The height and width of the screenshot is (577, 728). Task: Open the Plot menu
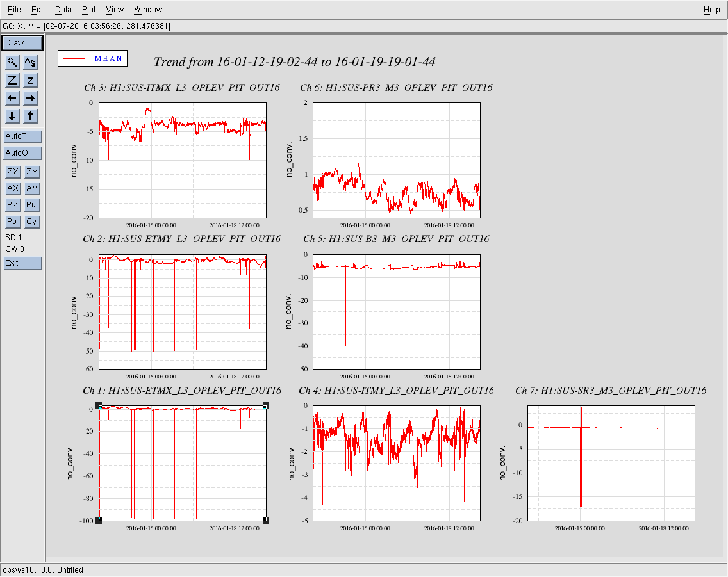[89, 10]
